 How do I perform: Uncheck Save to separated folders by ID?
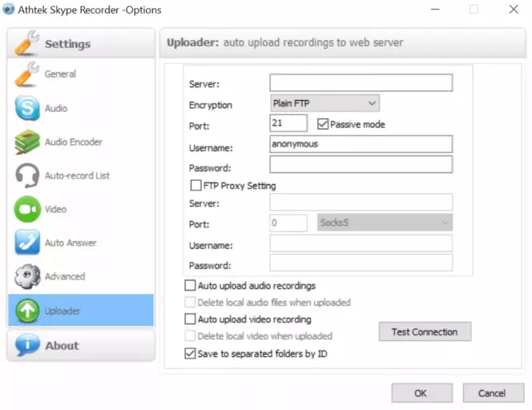(190, 353)
